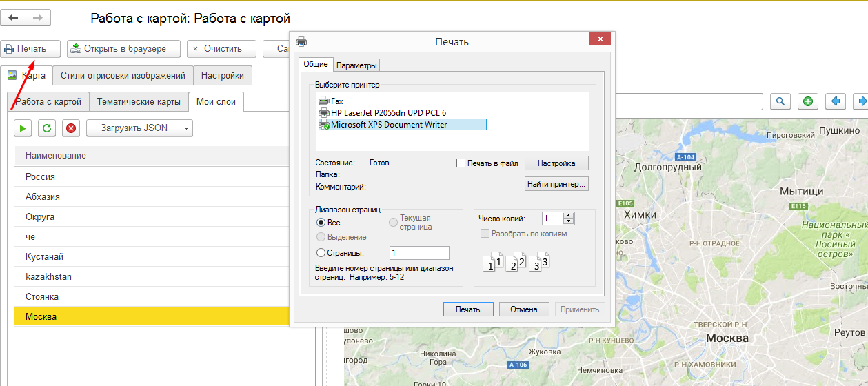Click the green plus icon above map
Screen dimensions: 868x386
point(808,101)
